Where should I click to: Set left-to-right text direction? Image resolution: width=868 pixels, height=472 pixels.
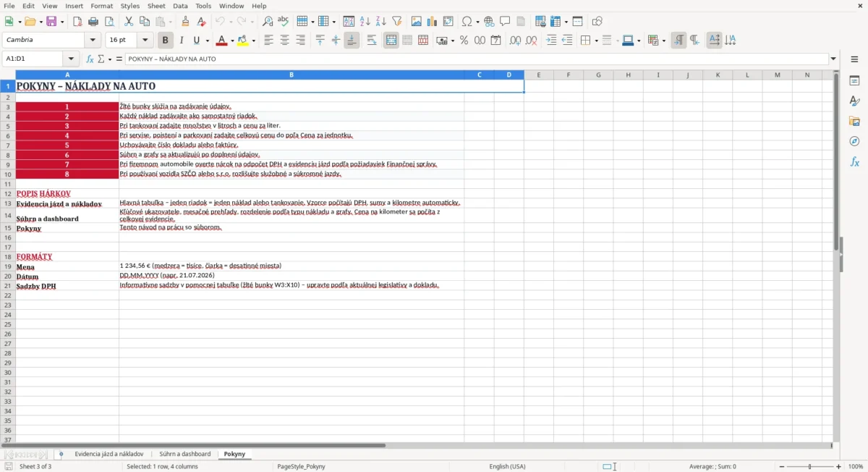(x=678, y=41)
